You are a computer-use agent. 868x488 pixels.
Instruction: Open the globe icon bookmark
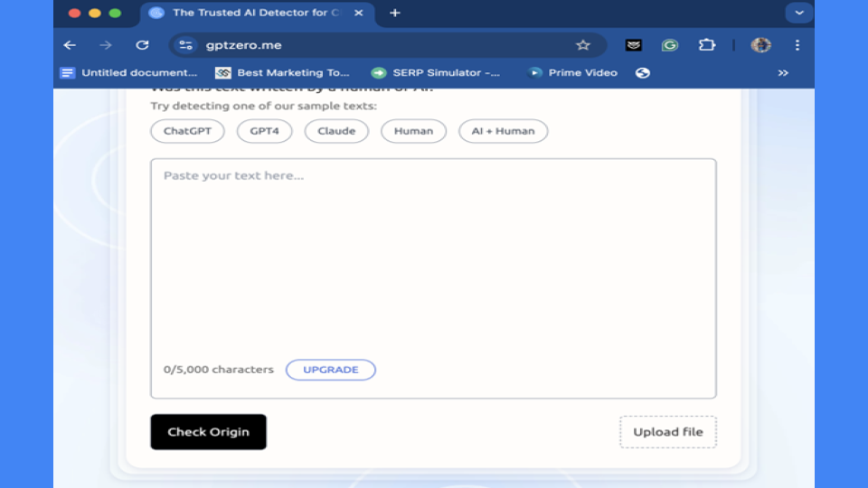point(643,73)
